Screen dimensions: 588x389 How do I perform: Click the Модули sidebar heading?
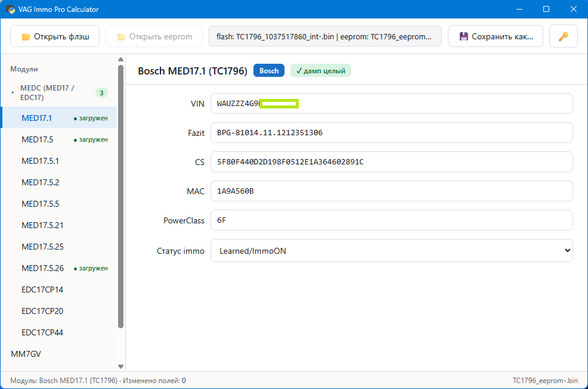[24, 69]
